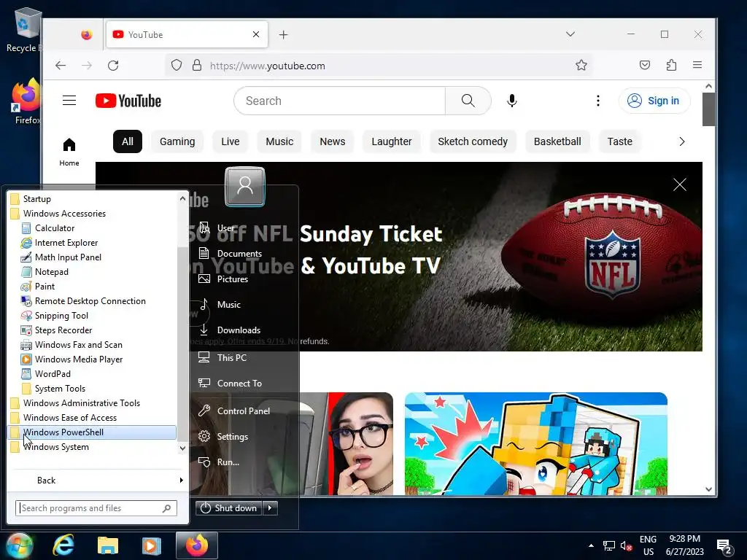This screenshot has height=560, width=747.
Task: Go Back in the start menu programs
Action: pyautogui.click(x=97, y=481)
